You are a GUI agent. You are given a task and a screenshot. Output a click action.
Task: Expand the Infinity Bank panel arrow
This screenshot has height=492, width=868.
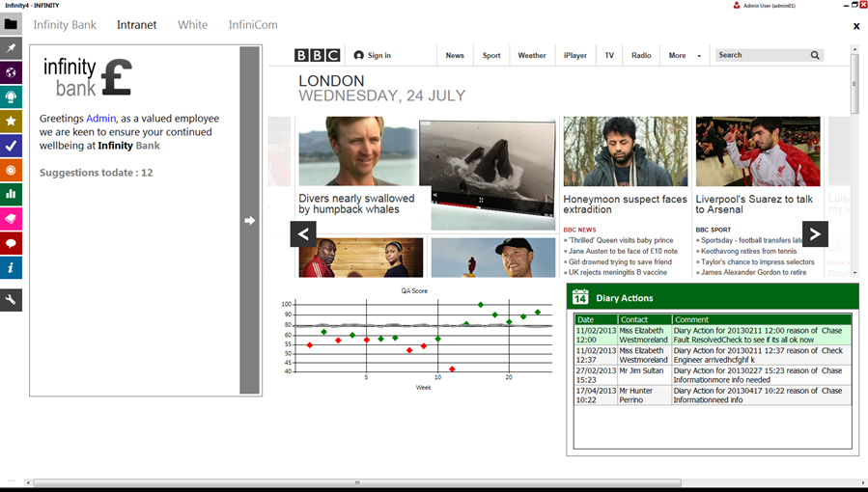[x=250, y=220]
